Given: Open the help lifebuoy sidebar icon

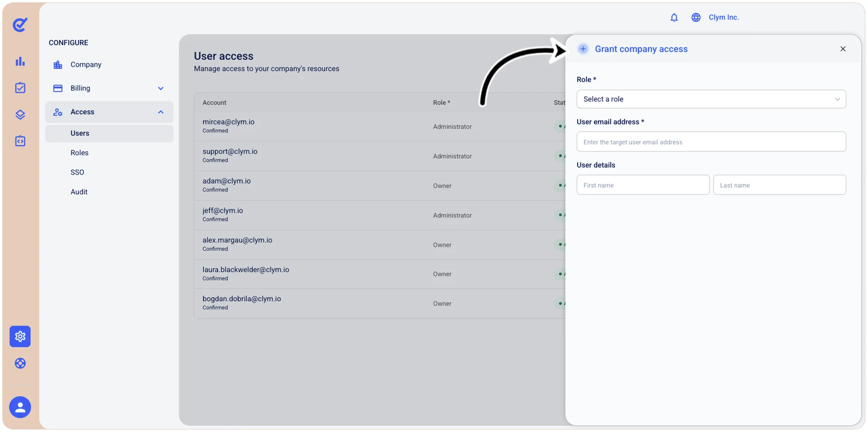Looking at the screenshot, I should [20, 363].
